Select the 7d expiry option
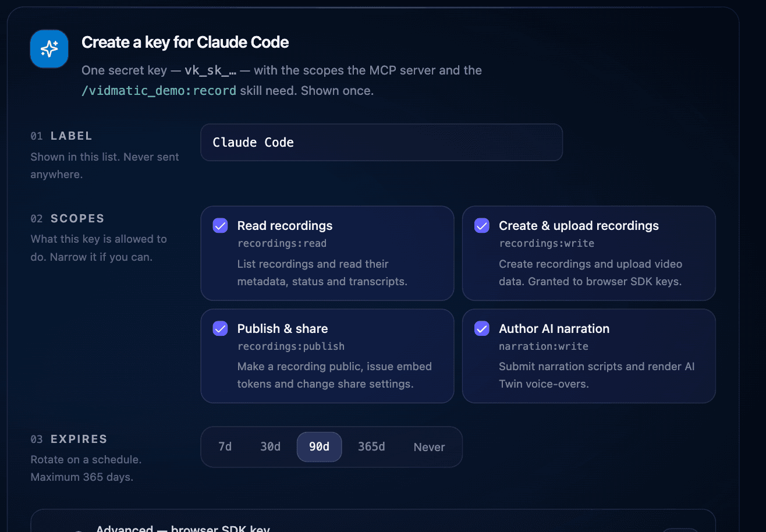Image resolution: width=766 pixels, height=532 pixels. click(225, 447)
